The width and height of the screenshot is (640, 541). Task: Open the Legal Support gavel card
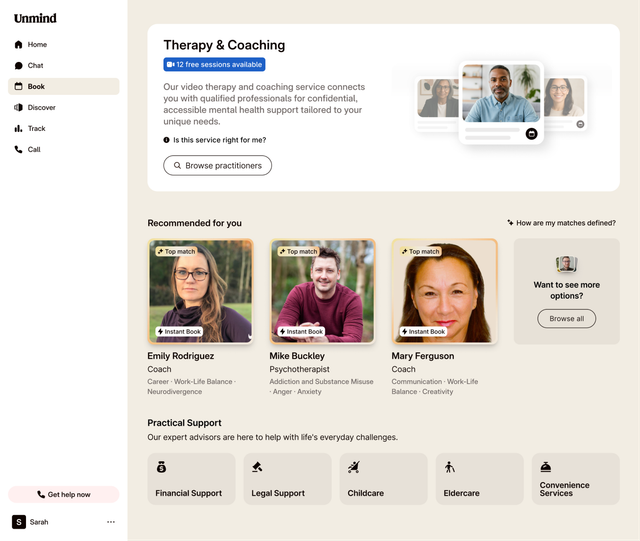[x=287, y=478]
